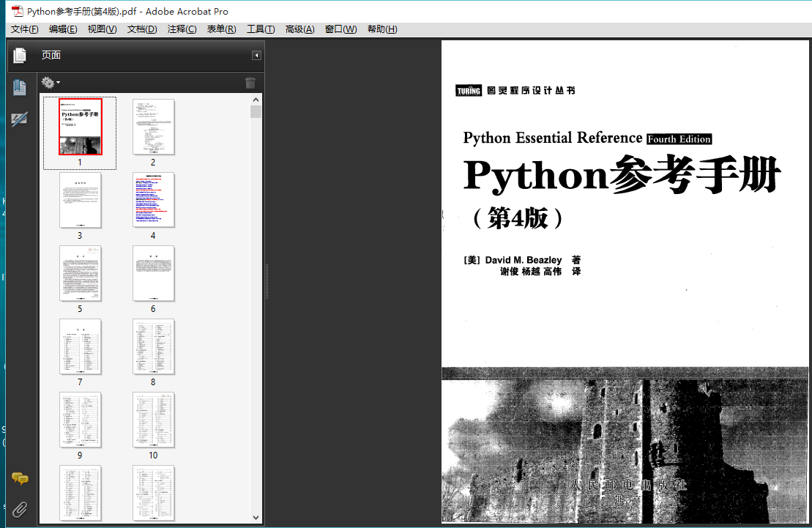This screenshot has height=528, width=812.
Task: Open the 视图(V) menu
Action: 102,29
